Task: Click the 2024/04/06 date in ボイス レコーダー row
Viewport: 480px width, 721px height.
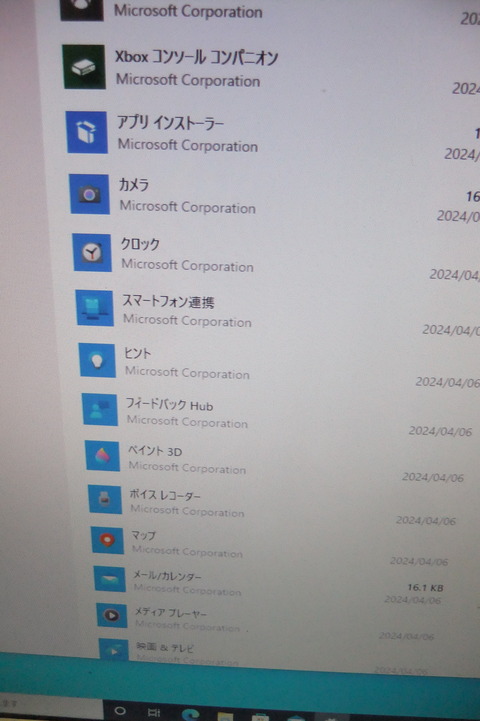Action: click(x=426, y=521)
